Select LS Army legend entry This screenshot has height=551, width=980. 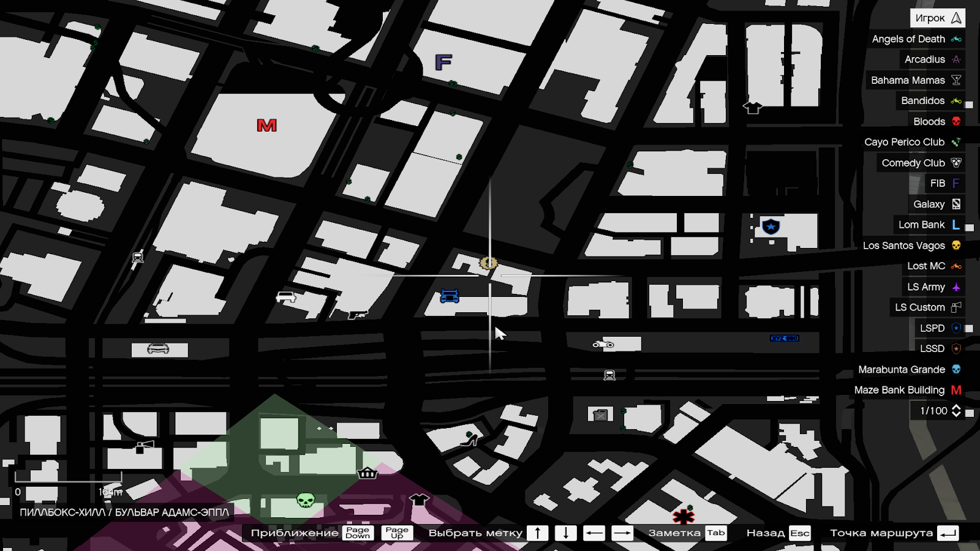coord(933,287)
